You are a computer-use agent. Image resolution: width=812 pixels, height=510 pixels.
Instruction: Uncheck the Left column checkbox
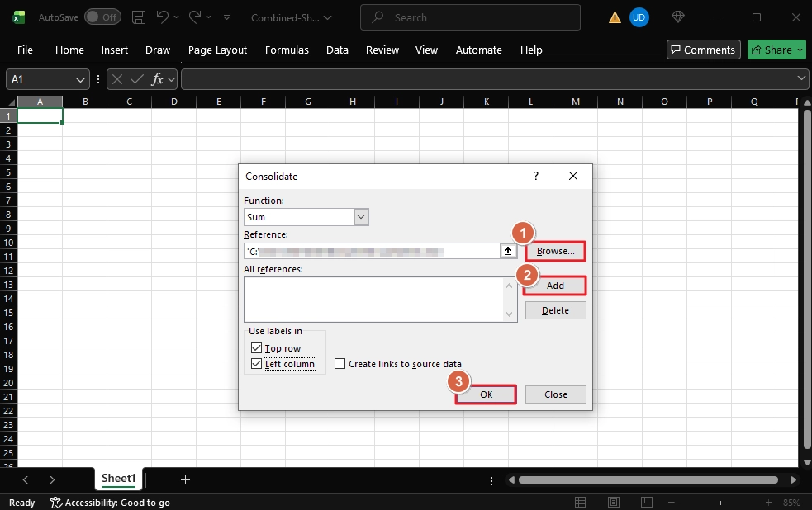tap(255, 364)
